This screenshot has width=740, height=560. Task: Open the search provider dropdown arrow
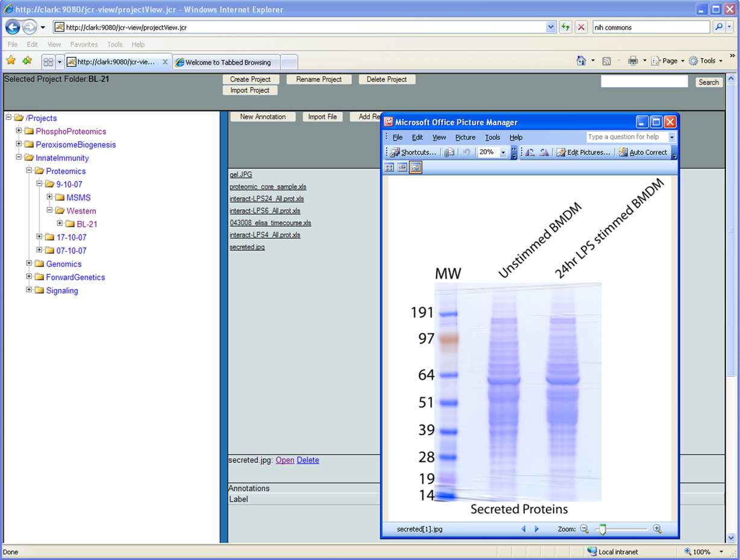[x=729, y=27]
